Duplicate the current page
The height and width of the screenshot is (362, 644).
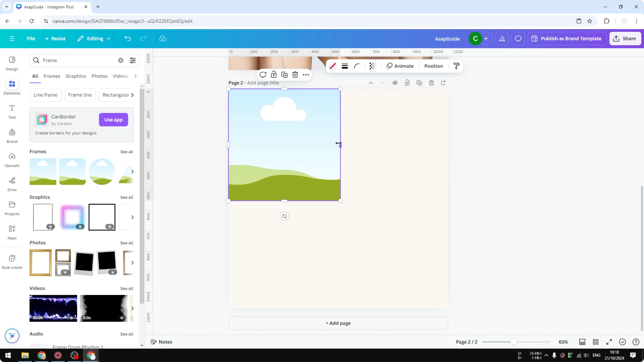click(x=419, y=82)
